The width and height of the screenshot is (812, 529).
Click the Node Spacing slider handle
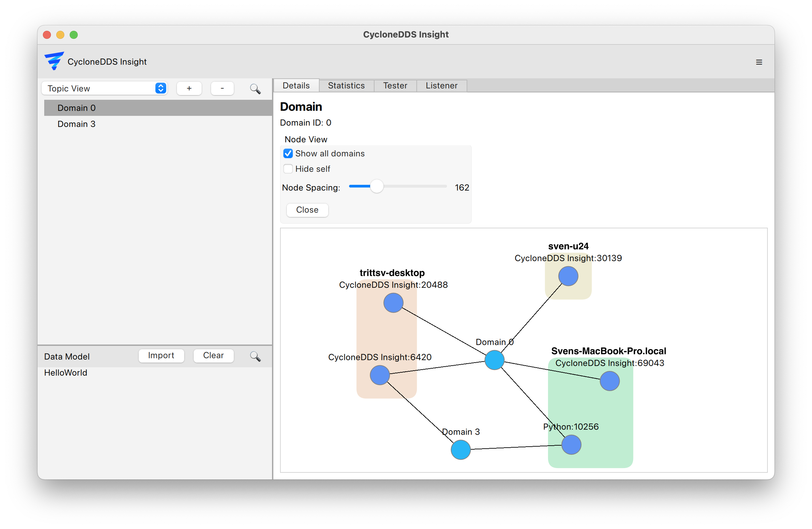tap(377, 186)
